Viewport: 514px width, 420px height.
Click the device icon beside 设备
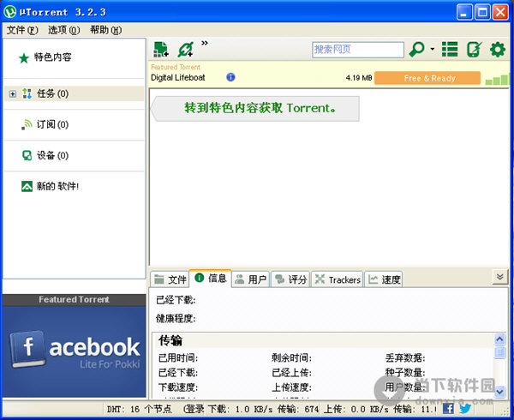tap(27, 155)
